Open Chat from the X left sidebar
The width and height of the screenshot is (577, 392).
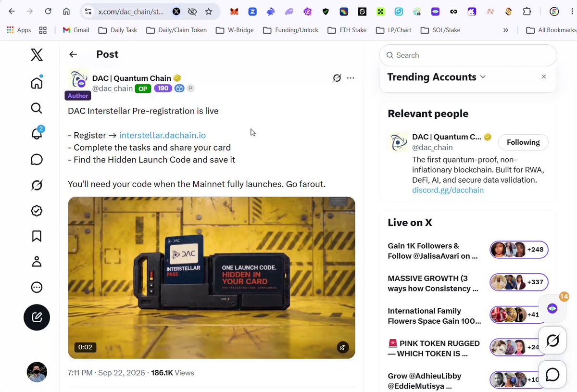(x=37, y=160)
